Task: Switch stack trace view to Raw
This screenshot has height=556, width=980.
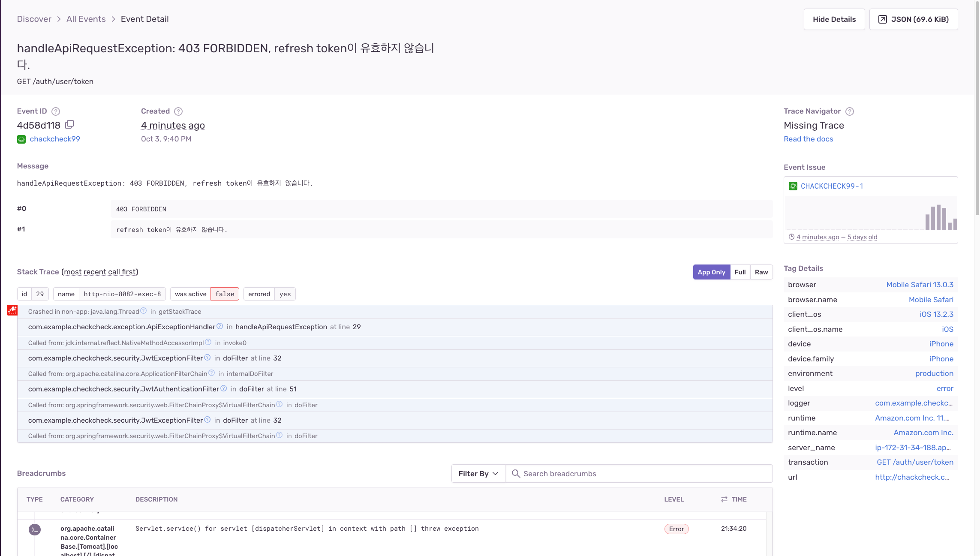Action: pyautogui.click(x=761, y=272)
